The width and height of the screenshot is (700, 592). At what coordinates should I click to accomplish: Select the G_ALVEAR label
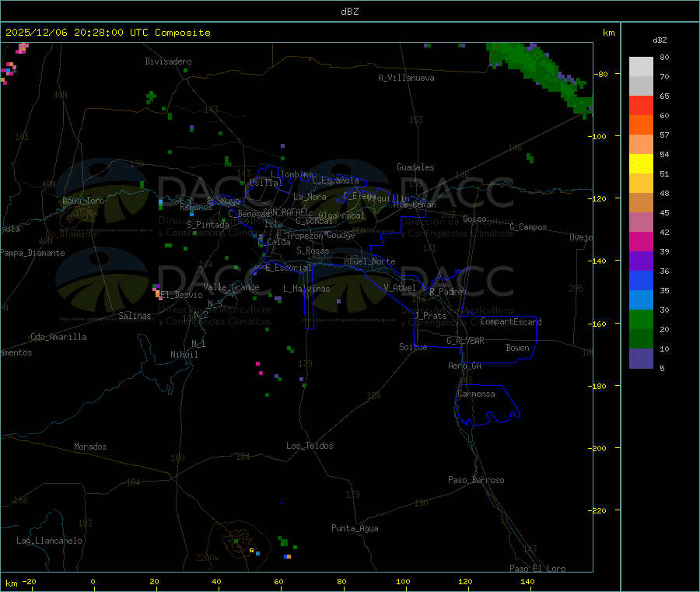click(465, 341)
